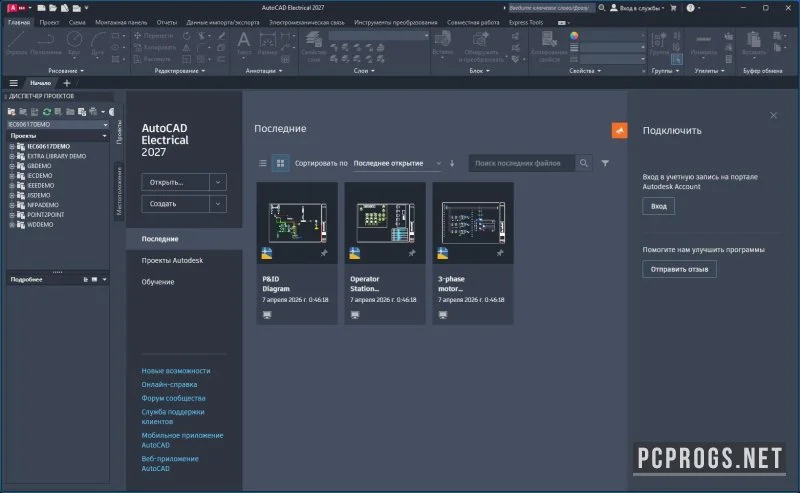Open the Operator Station drawing thumbnail
The height and width of the screenshot is (493, 800).
(x=385, y=223)
